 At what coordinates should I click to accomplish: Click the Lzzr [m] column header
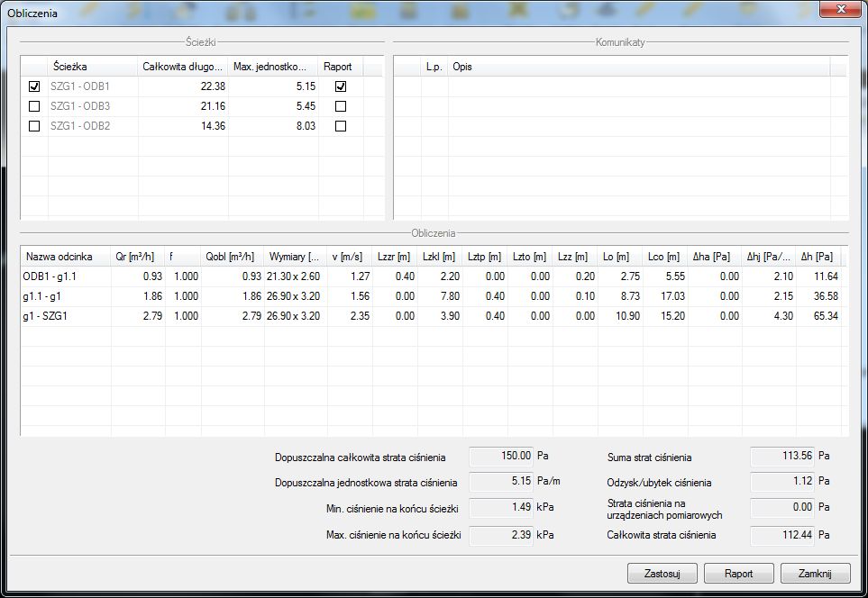click(x=395, y=257)
